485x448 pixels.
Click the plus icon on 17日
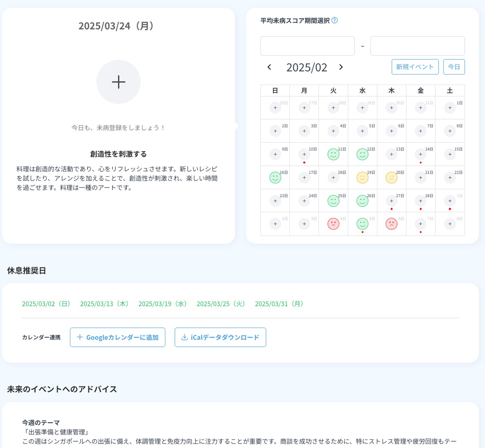(304, 178)
